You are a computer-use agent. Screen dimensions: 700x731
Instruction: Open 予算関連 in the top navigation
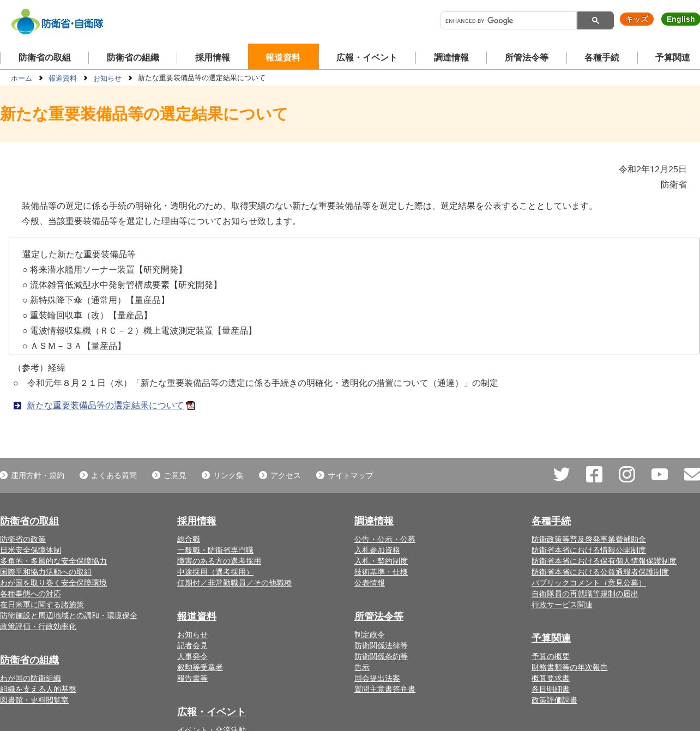click(x=673, y=57)
